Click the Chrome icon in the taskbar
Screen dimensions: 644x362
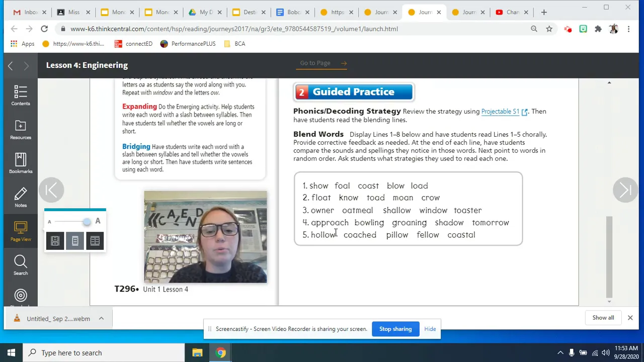[x=221, y=352]
